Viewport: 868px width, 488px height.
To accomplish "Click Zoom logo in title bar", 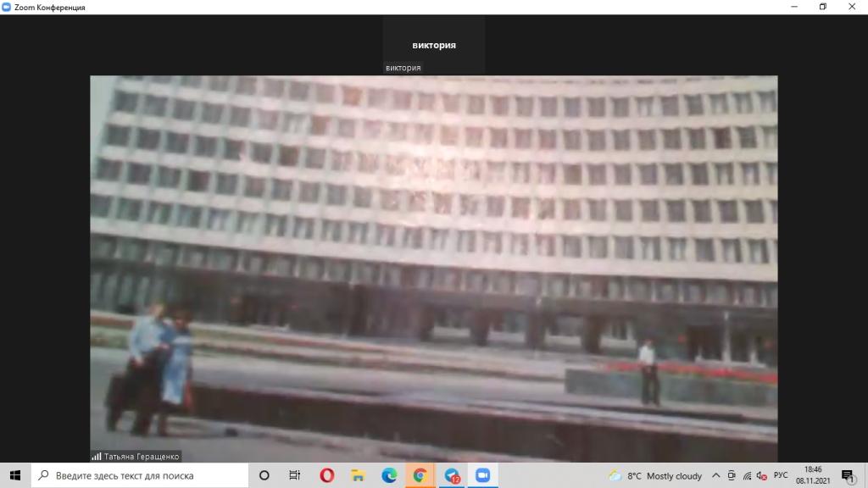I will coord(6,7).
